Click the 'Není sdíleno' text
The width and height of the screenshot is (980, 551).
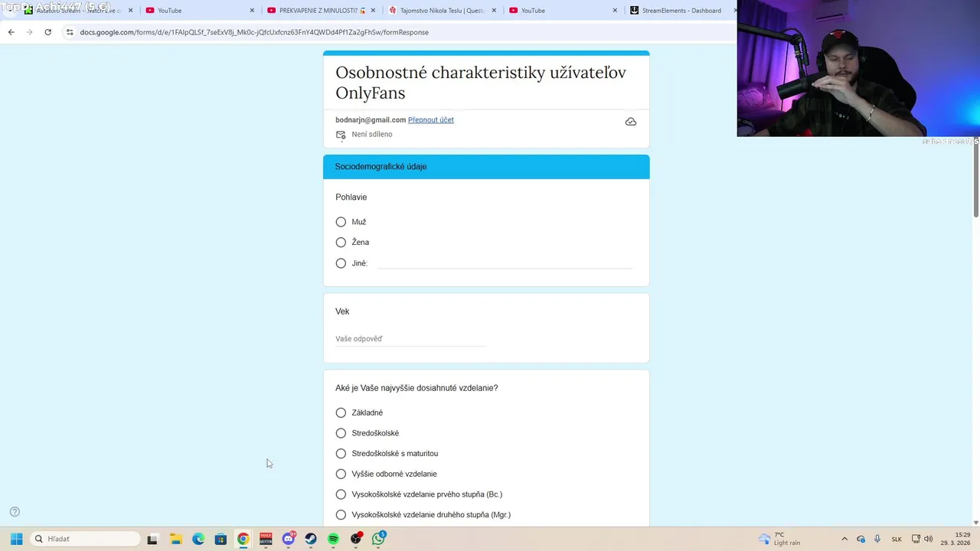[372, 135]
